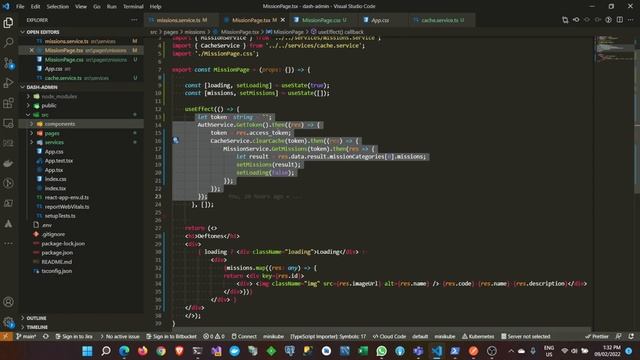This screenshot has height=360, width=640.
Task: Expand the Timeline section
Action: (x=37, y=327)
